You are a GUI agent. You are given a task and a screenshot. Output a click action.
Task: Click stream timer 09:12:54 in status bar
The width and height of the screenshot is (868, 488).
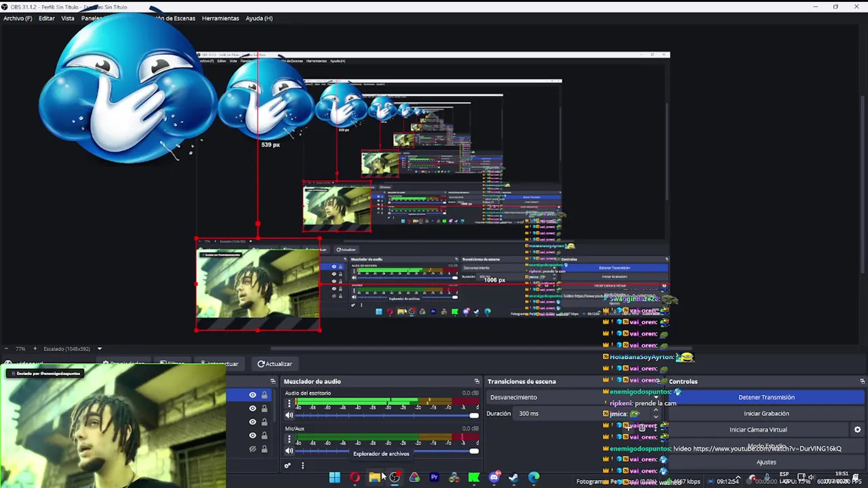(728, 482)
